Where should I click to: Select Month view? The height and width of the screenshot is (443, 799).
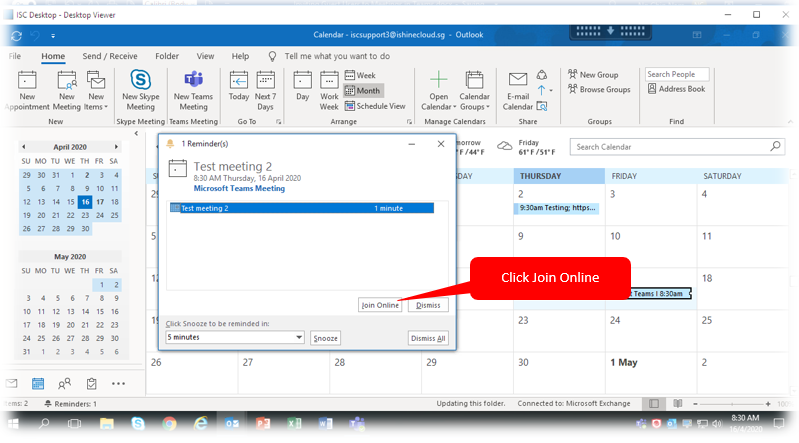click(x=363, y=91)
